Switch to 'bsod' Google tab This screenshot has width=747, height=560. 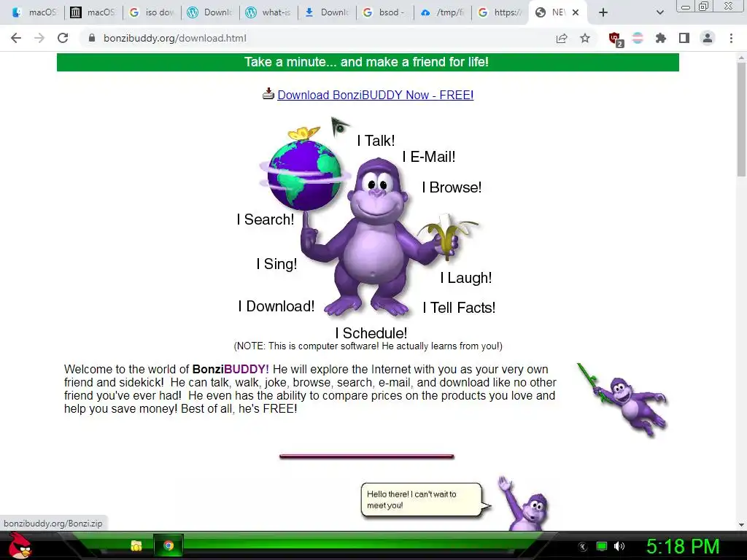click(385, 12)
